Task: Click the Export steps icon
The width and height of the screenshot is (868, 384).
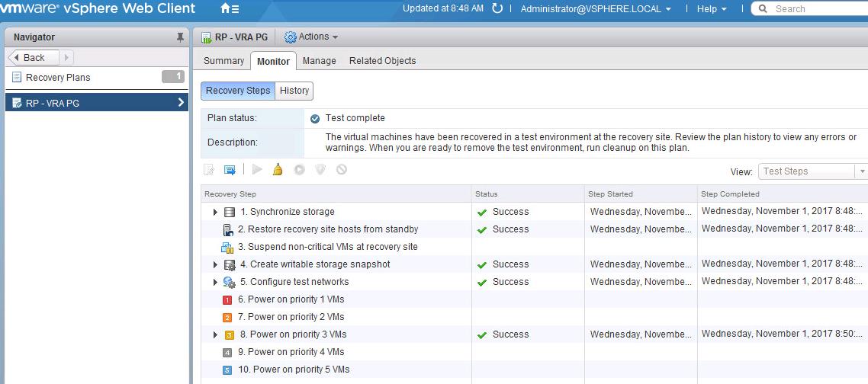Action: coord(230,170)
